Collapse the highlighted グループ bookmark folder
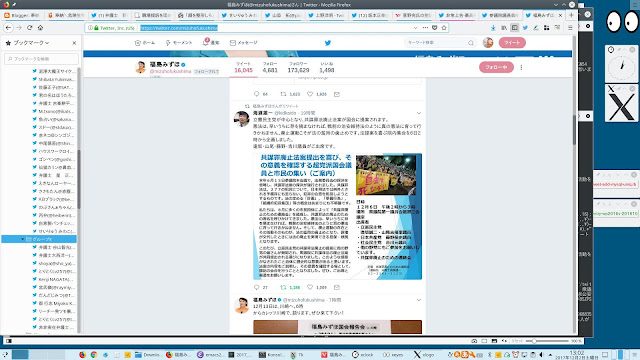 [x=23, y=239]
